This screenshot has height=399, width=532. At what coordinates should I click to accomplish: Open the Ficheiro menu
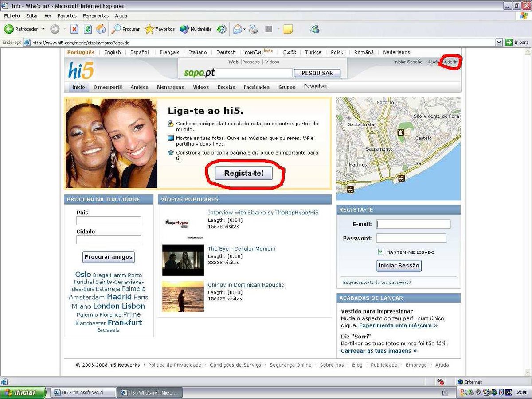[12, 16]
